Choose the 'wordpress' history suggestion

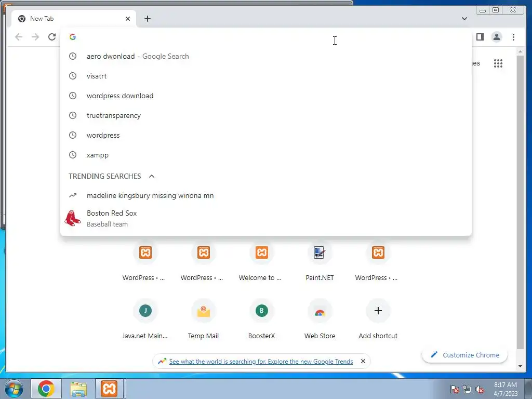click(x=265, y=135)
